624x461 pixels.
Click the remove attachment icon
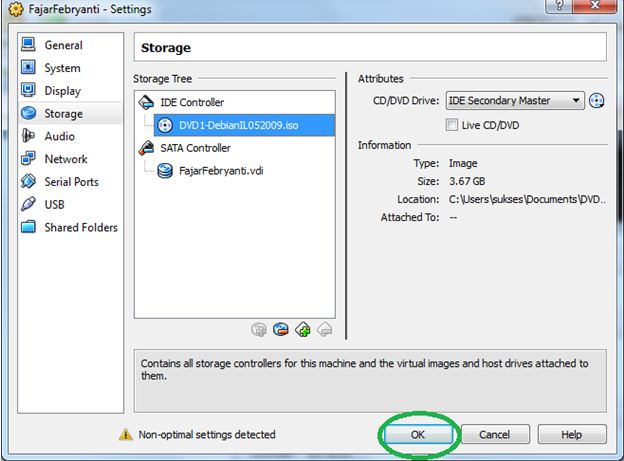(x=281, y=330)
